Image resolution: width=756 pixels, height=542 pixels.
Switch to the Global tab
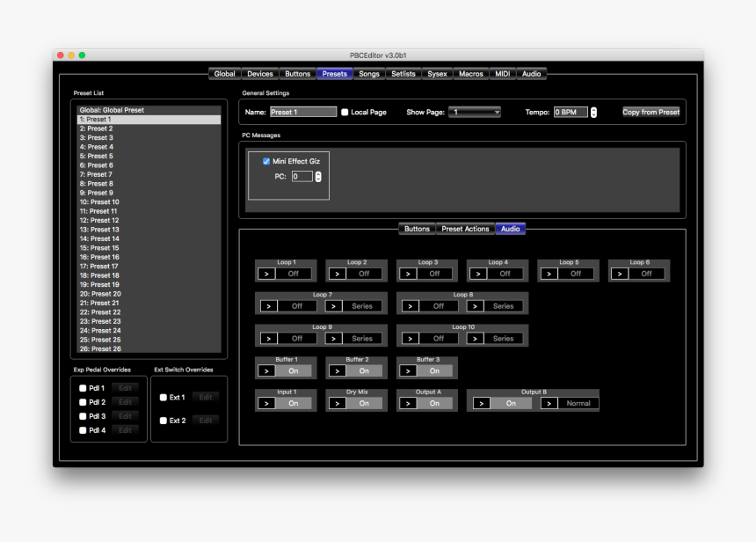225,74
